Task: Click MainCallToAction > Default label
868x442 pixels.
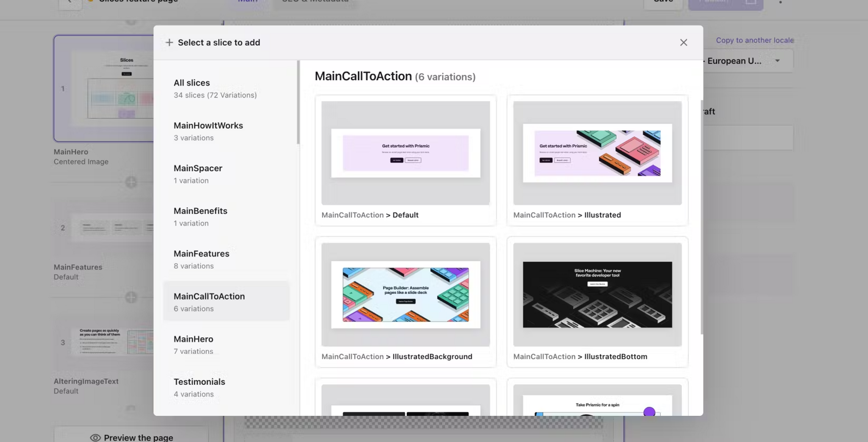Action: click(x=370, y=215)
